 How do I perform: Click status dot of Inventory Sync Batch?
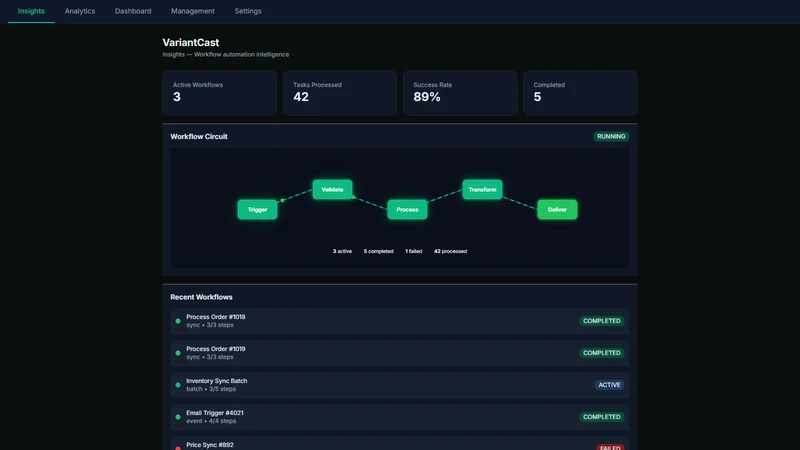click(x=178, y=385)
